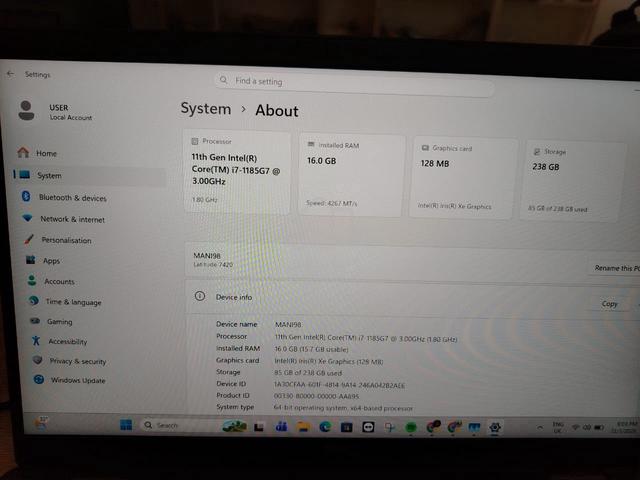The width and height of the screenshot is (640, 480).
Task: Click the taskbar clock and date
Action: (x=625, y=427)
